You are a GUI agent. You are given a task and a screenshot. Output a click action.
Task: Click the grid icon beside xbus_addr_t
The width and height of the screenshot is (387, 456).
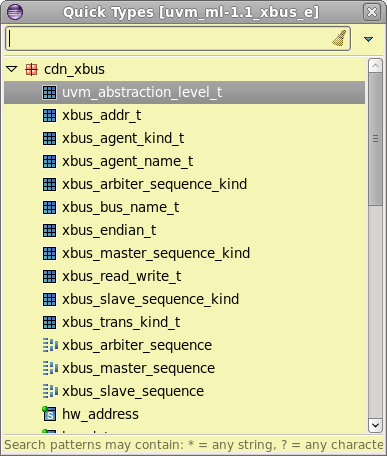tap(49, 115)
